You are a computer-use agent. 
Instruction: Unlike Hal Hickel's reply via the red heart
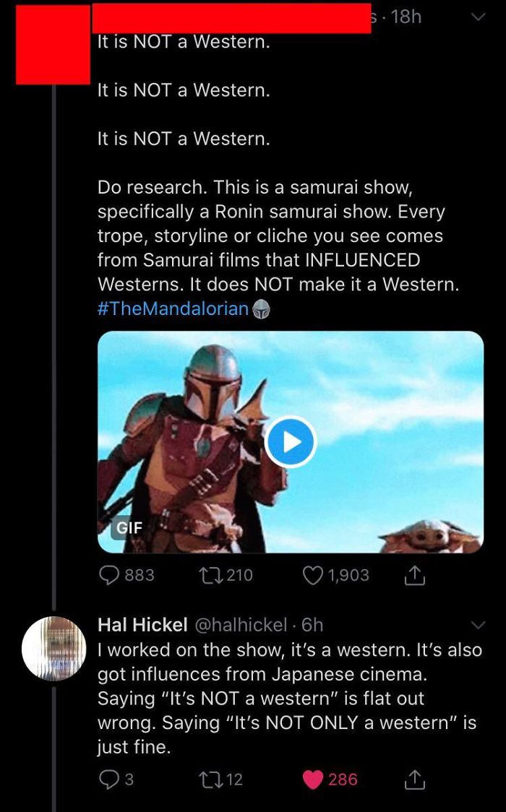(314, 779)
